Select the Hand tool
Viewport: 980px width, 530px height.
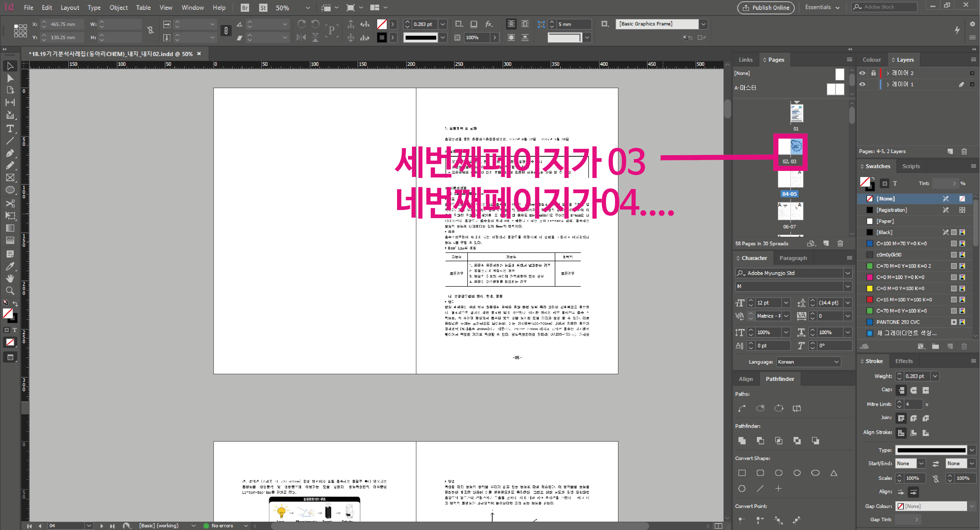tap(10, 278)
